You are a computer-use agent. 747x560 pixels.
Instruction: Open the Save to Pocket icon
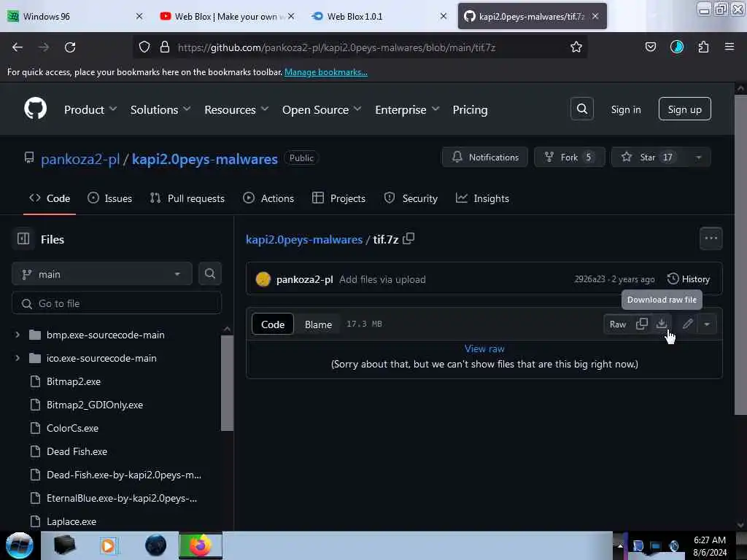(650, 47)
